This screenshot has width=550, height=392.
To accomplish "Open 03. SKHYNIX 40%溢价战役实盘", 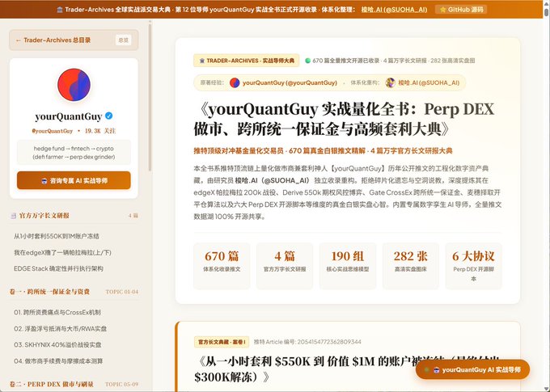I will [57, 344].
